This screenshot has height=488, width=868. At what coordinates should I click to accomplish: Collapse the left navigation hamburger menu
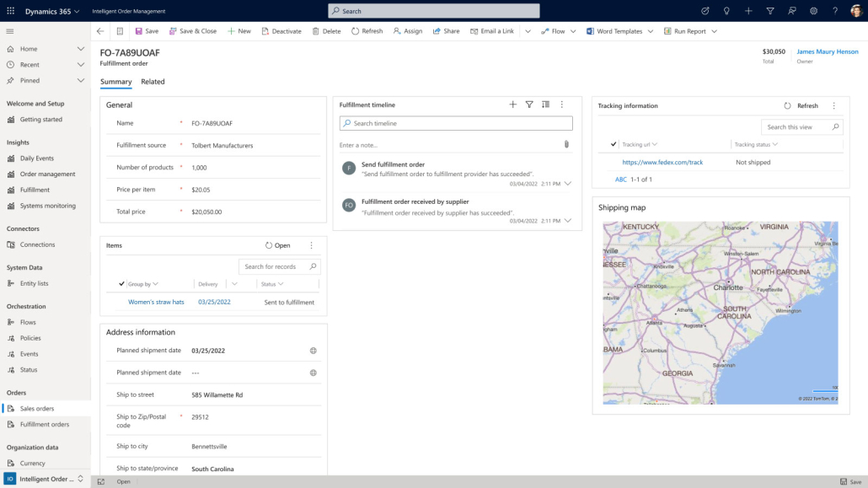point(10,31)
